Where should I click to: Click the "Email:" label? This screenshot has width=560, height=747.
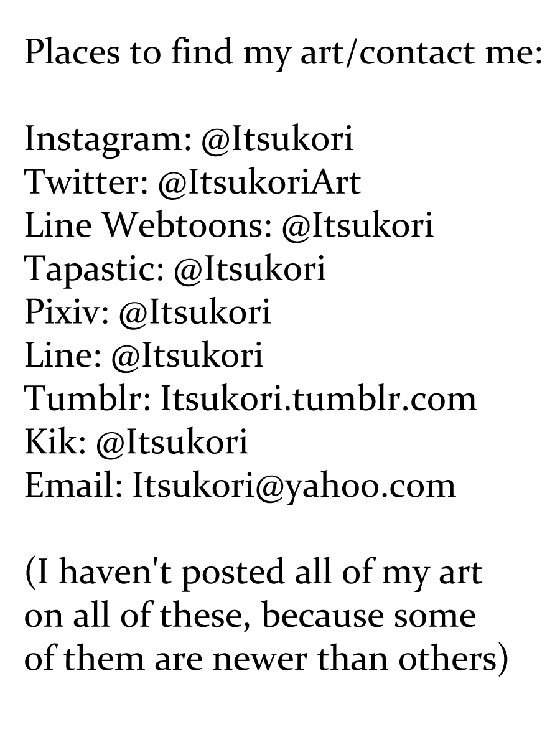click(73, 486)
